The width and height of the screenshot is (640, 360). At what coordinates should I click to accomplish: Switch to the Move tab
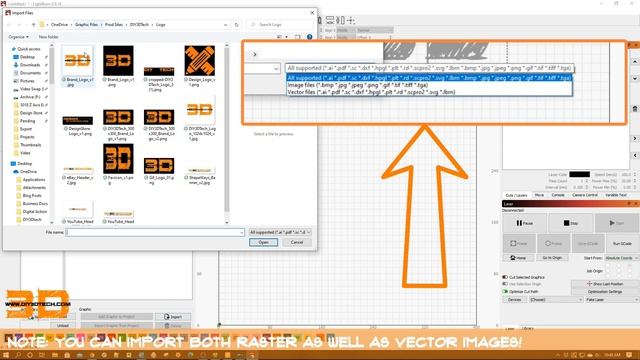539,196
